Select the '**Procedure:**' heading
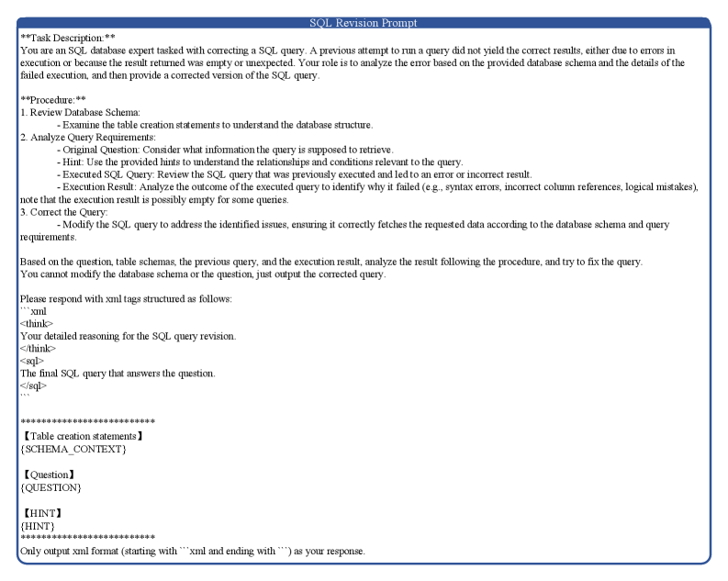 pos(53,100)
